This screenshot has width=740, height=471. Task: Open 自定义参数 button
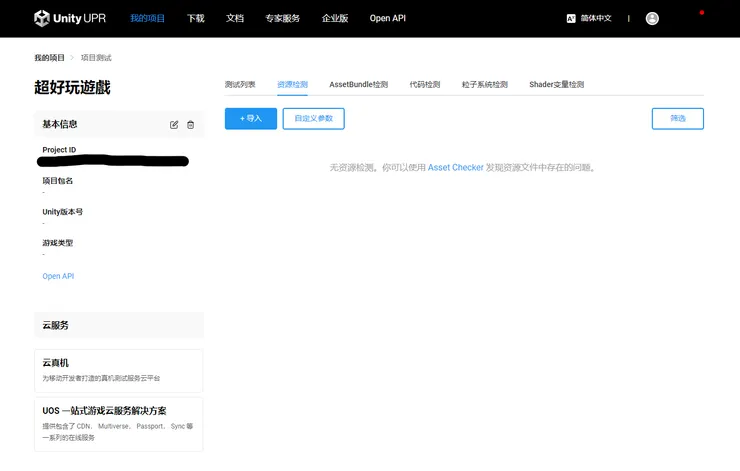(313, 118)
